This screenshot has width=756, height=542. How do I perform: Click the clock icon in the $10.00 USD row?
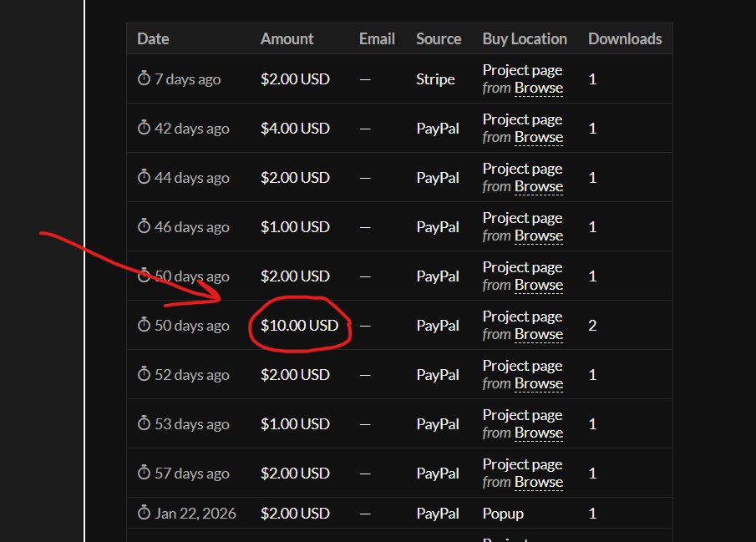[144, 325]
